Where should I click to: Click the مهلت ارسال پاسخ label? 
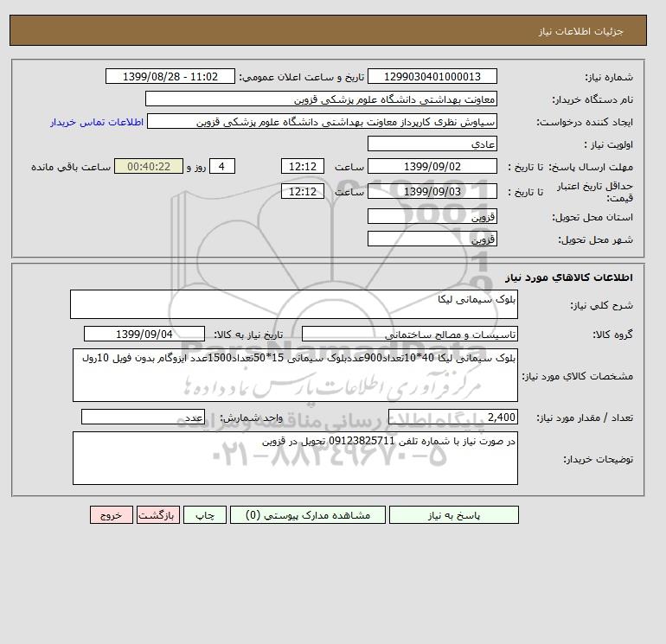click(x=591, y=167)
